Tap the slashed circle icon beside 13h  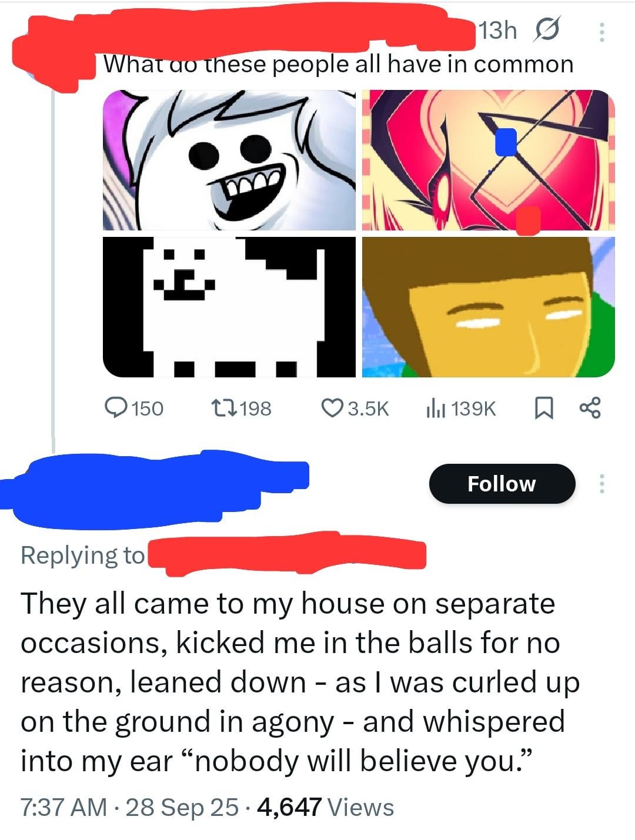pos(546,31)
